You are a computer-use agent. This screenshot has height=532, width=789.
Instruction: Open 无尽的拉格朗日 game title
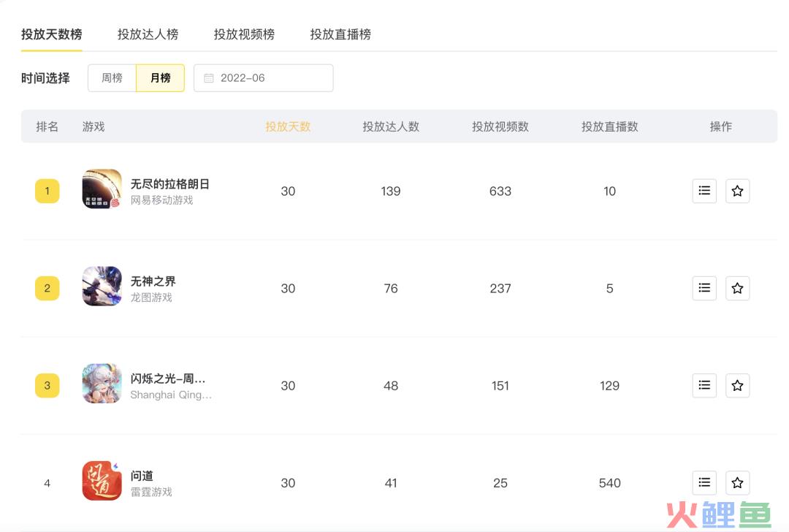[x=170, y=183]
